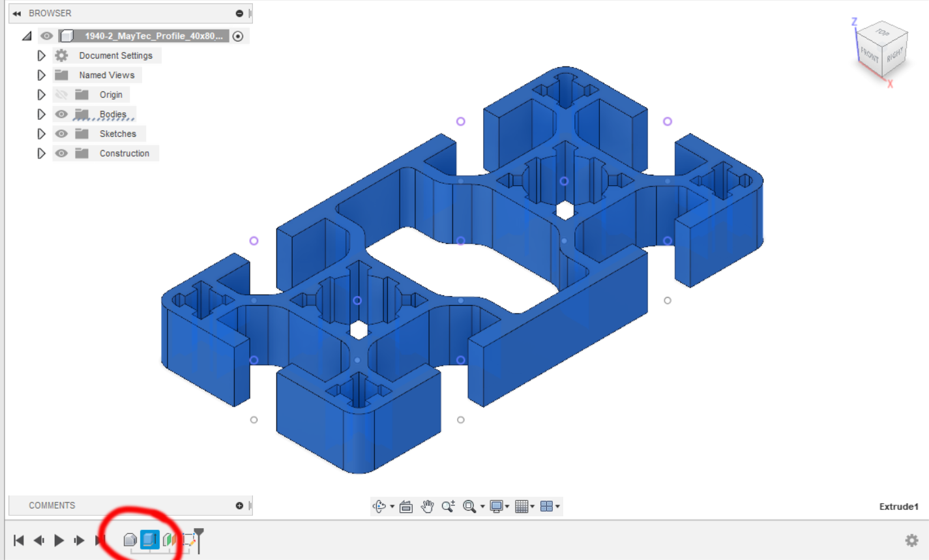Open the Look At tool
The height and width of the screenshot is (560, 929).
[407, 505]
